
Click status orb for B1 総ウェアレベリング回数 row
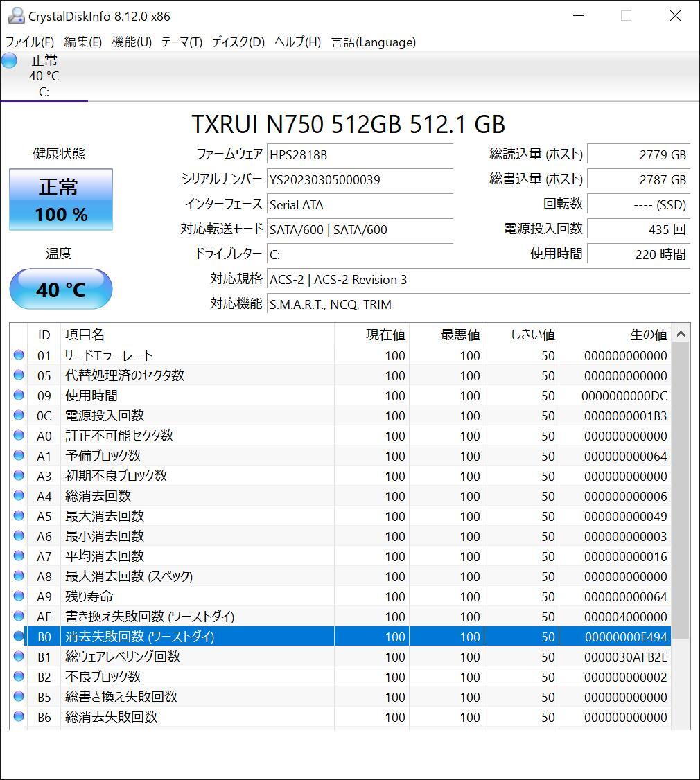coord(19,656)
